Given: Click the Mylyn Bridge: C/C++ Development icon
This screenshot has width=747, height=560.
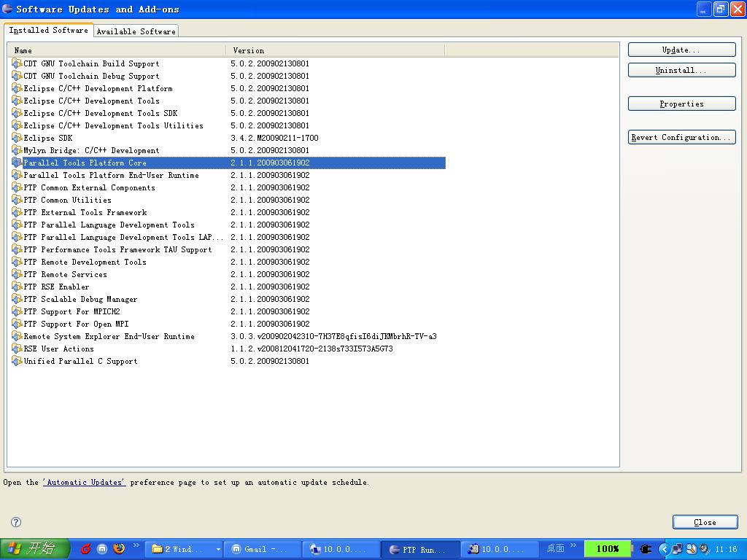Looking at the screenshot, I should coord(17,150).
